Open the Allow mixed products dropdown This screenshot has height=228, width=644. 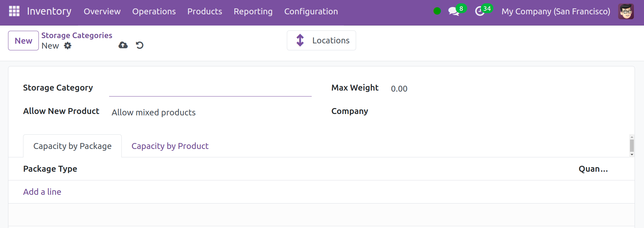(210, 113)
